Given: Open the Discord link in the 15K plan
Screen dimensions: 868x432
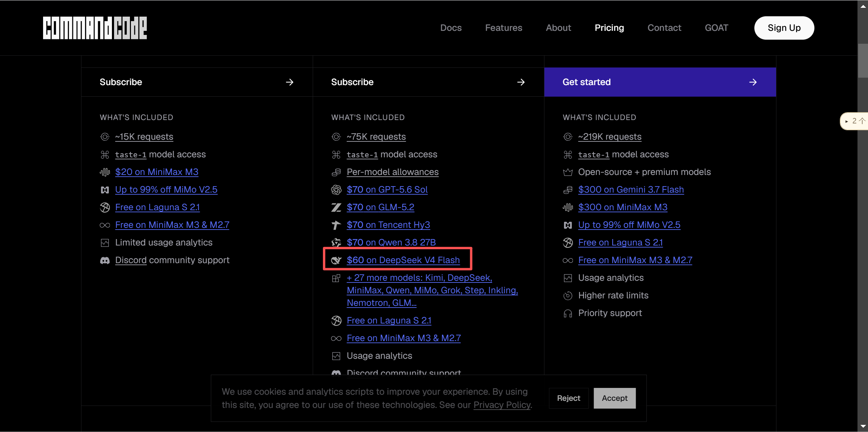Looking at the screenshot, I should pos(131,260).
